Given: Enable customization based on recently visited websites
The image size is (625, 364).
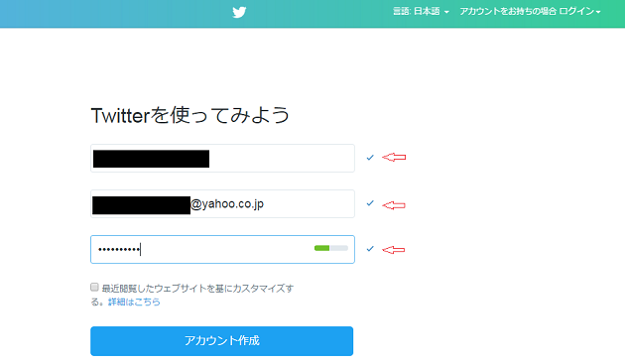Looking at the screenshot, I should (x=94, y=287).
